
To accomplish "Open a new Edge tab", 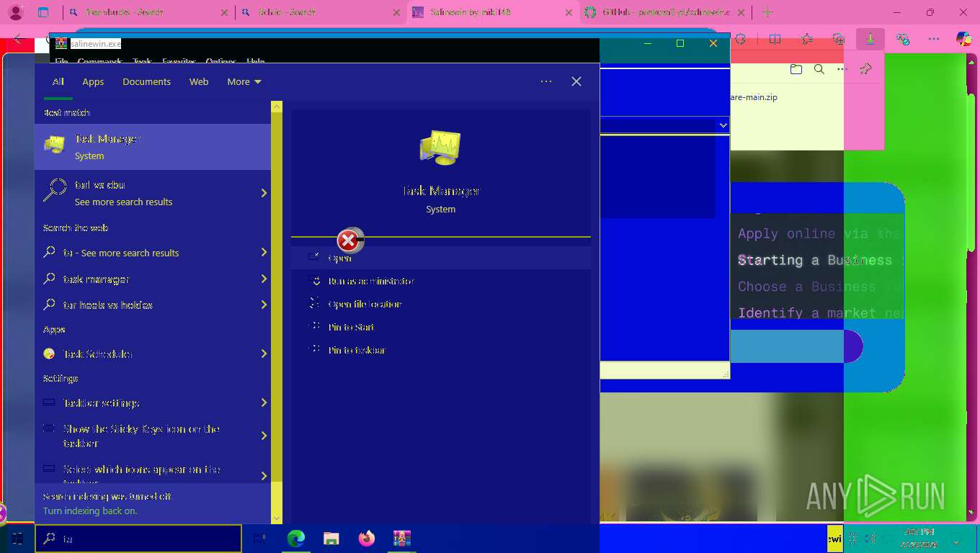I will tap(767, 12).
